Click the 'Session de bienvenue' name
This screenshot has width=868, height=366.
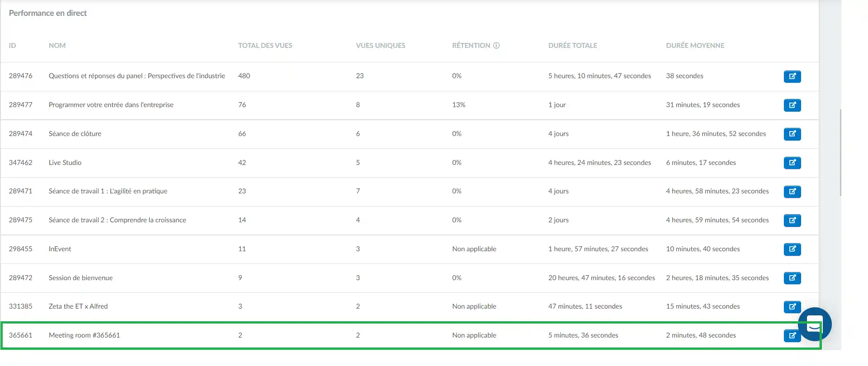tap(80, 278)
